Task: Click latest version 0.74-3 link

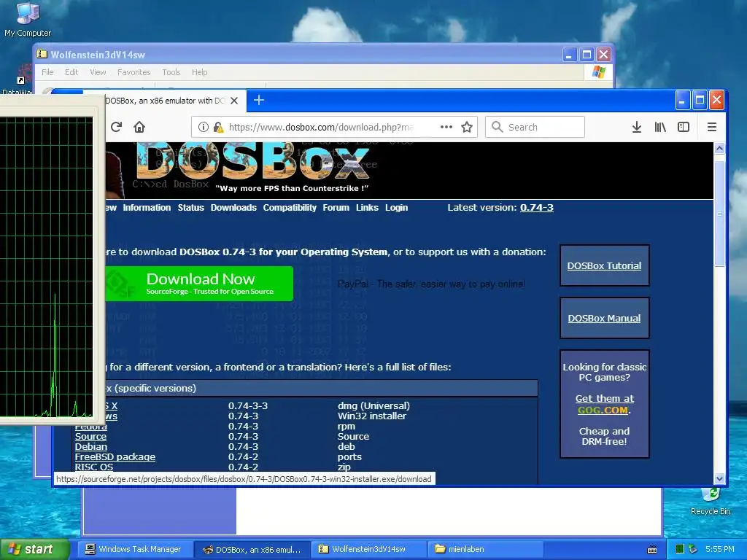Action: [536, 208]
